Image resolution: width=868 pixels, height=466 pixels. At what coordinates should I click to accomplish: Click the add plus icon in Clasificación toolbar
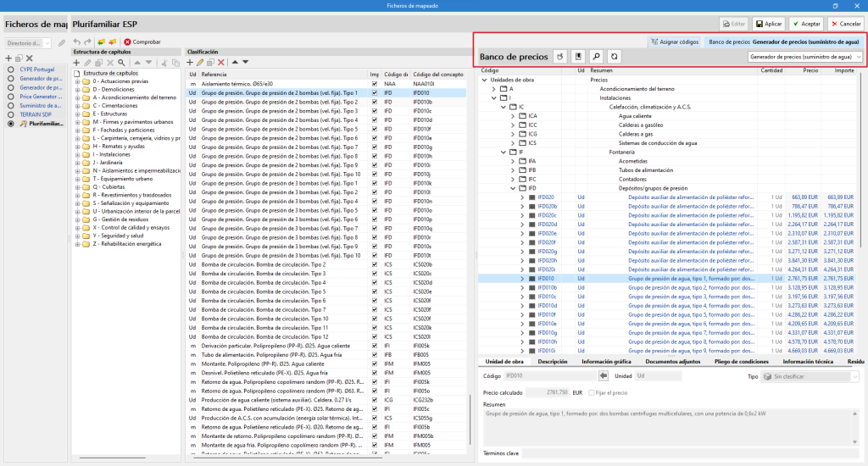[x=190, y=63]
